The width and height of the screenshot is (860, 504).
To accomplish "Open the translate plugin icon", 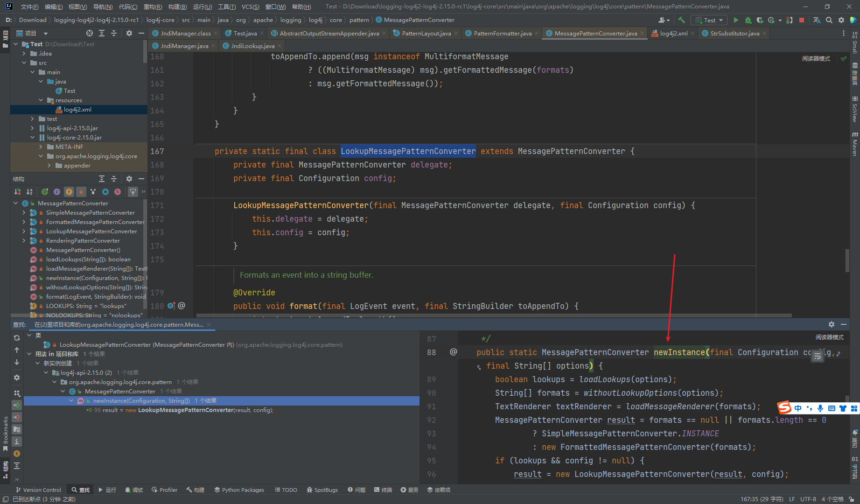I will [x=817, y=20].
